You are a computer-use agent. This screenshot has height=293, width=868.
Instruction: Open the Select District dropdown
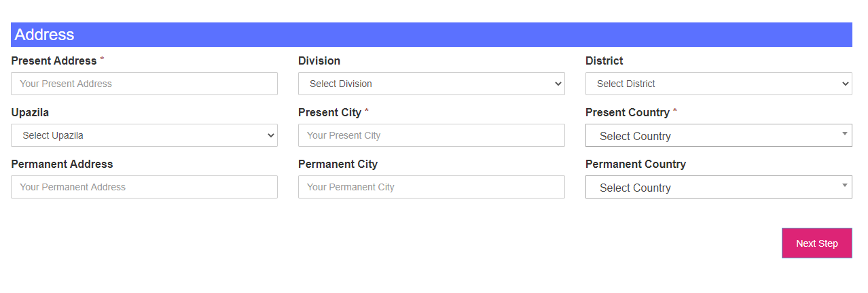point(719,84)
